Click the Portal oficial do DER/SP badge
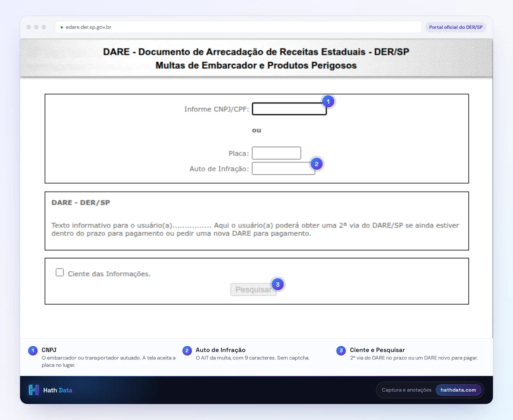The width and height of the screenshot is (513, 420). click(456, 27)
